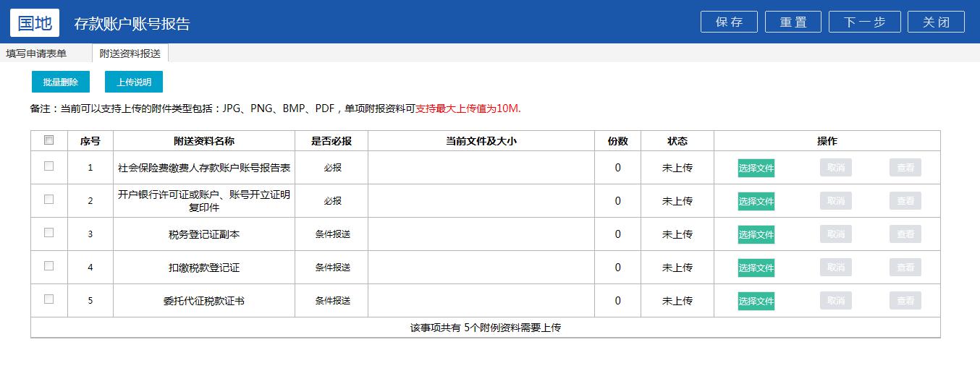Click 查看 in row 1 社会保险费 report
980x384 pixels.
[x=905, y=168]
